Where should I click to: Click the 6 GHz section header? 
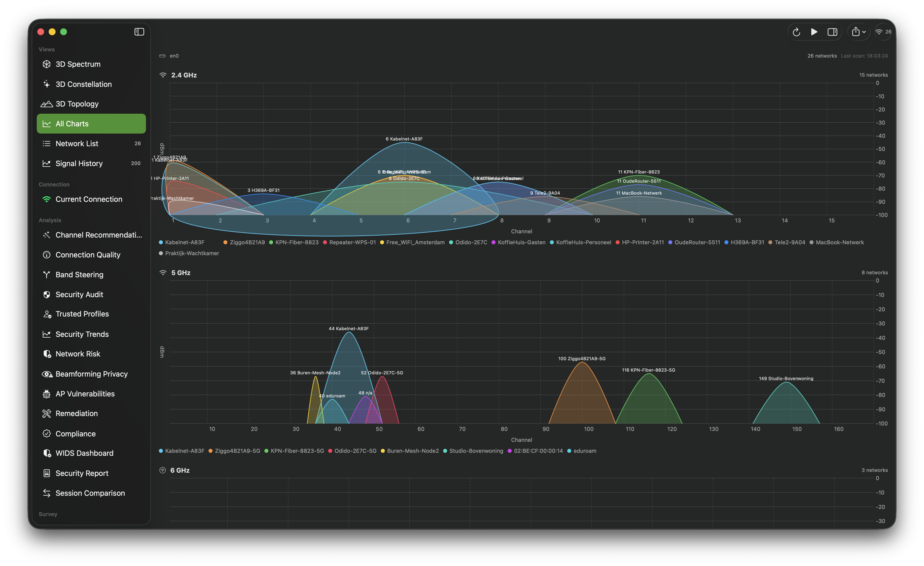point(180,470)
